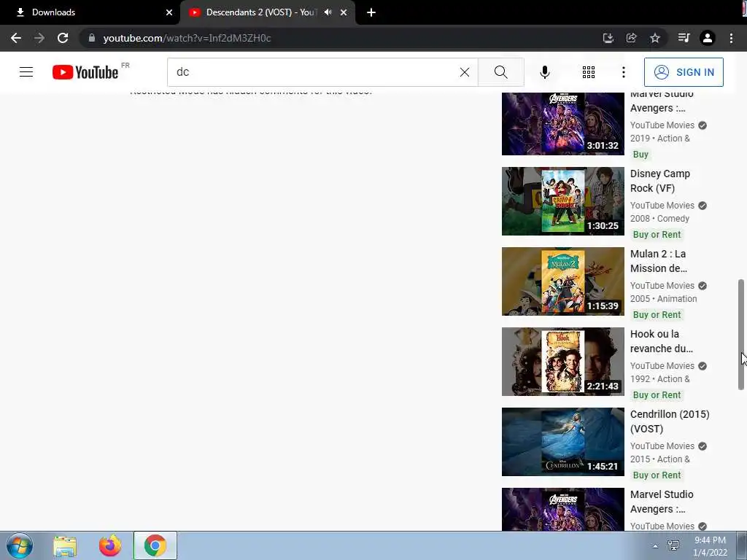Screen dimensions: 747x560
Task: Mute tab audio speaker icon
Action: [x=328, y=12]
